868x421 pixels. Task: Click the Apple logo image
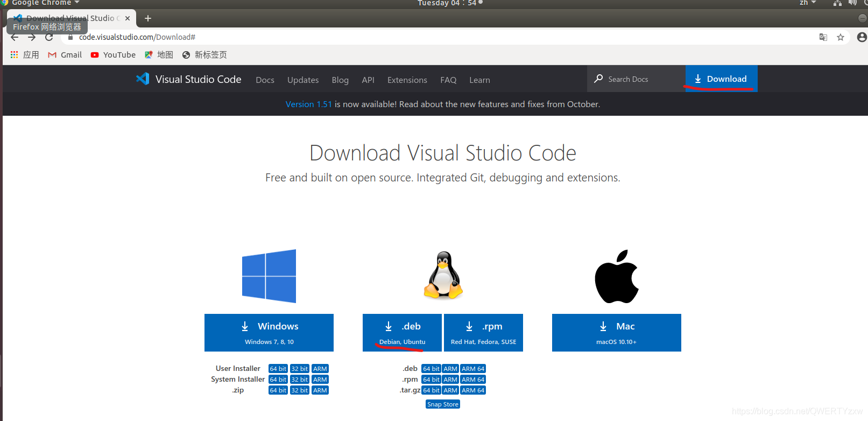(617, 276)
